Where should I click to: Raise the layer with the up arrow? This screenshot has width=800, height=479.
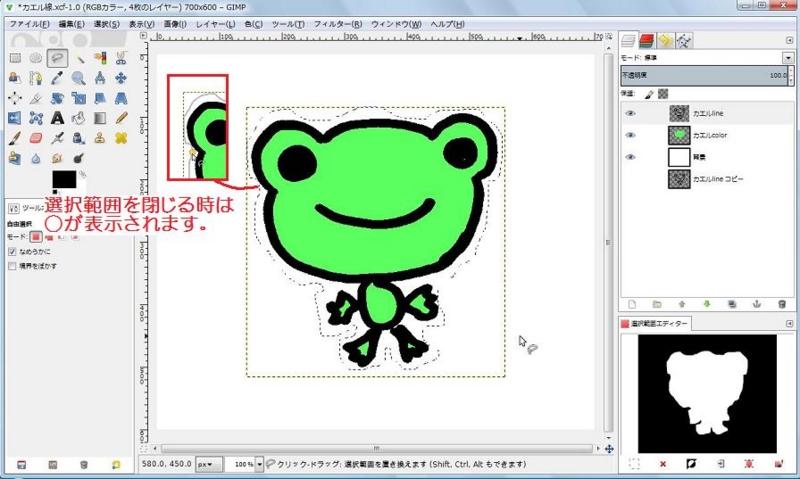pyautogui.click(x=682, y=305)
